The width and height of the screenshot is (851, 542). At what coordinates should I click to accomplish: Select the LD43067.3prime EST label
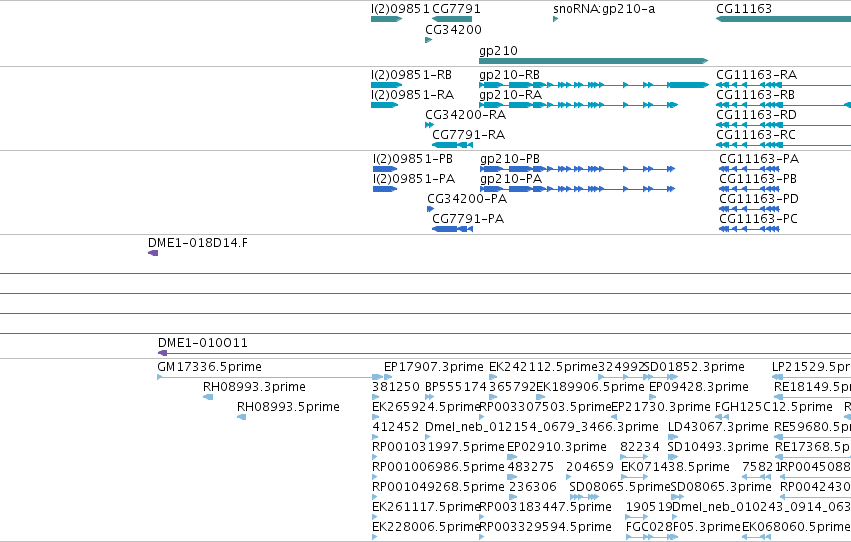[x=718, y=428]
